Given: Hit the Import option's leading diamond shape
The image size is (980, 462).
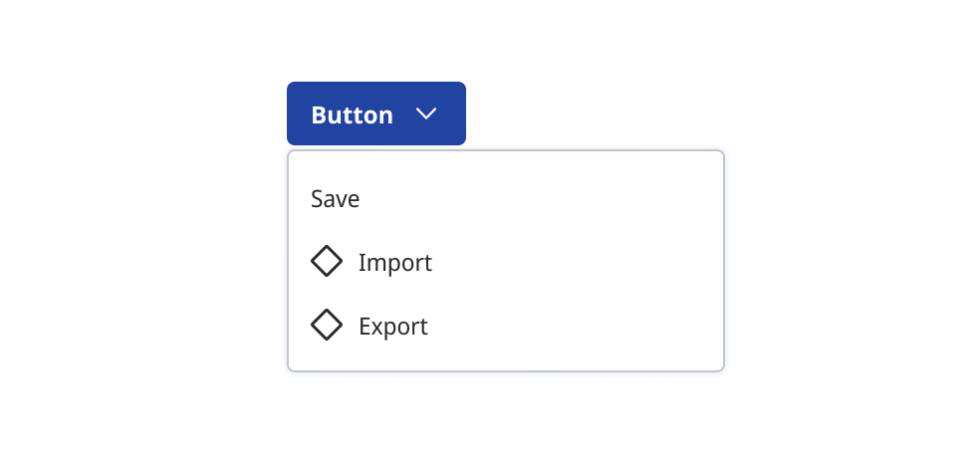Looking at the screenshot, I should [x=327, y=262].
